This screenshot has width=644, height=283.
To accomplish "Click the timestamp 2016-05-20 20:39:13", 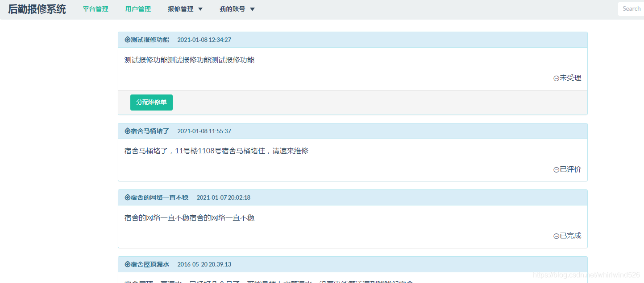I will pyautogui.click(x=204, y=264).
